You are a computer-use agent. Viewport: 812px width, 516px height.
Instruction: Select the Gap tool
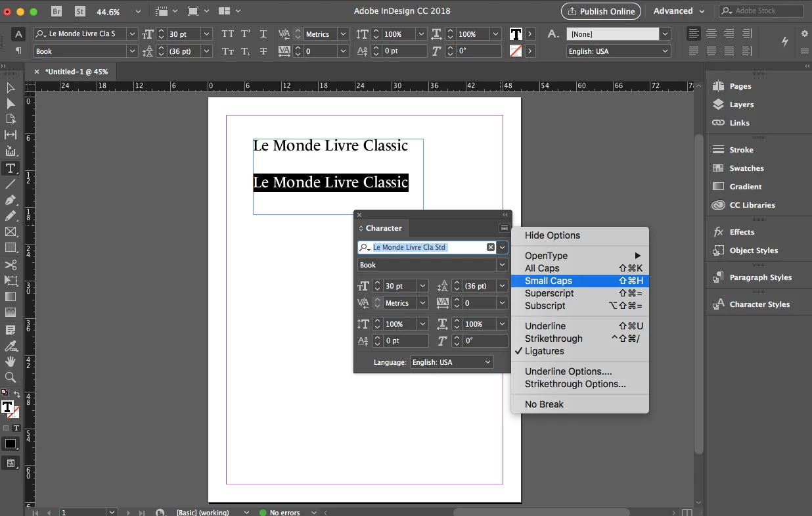(11, 135)
